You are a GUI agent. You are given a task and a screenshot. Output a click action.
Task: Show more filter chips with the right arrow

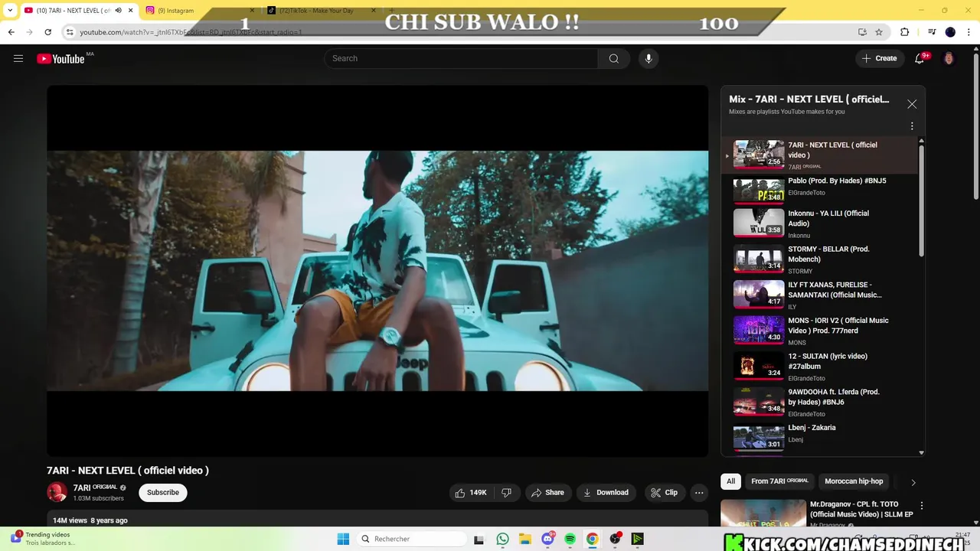pyautogui.click(x=913, y=482)
